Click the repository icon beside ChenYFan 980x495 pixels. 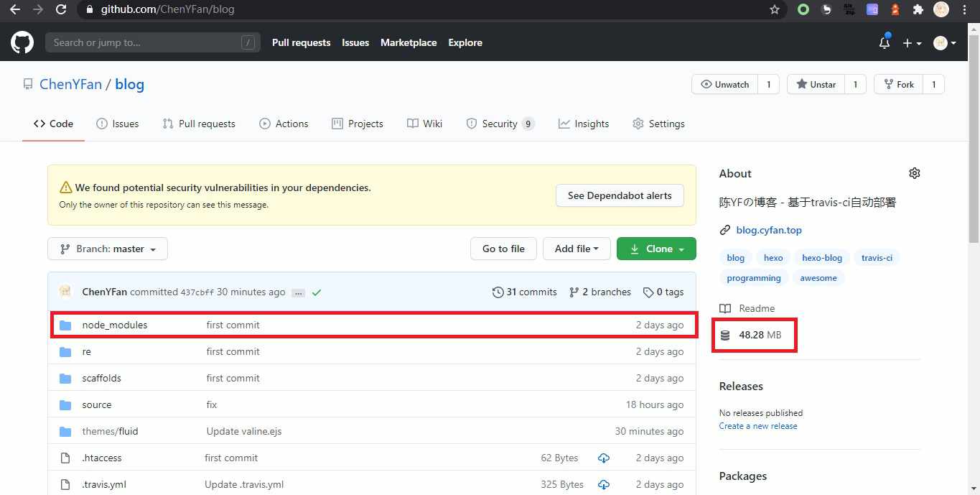tap(27, 85)
